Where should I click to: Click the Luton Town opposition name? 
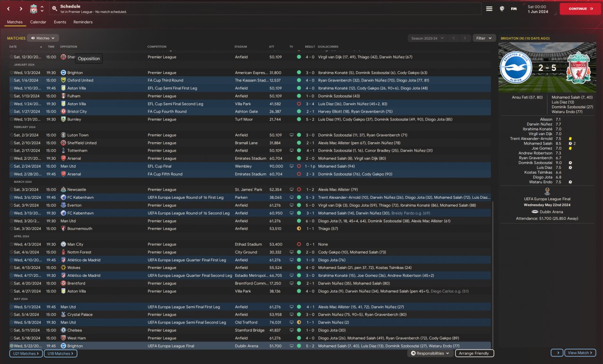(78, 135)
